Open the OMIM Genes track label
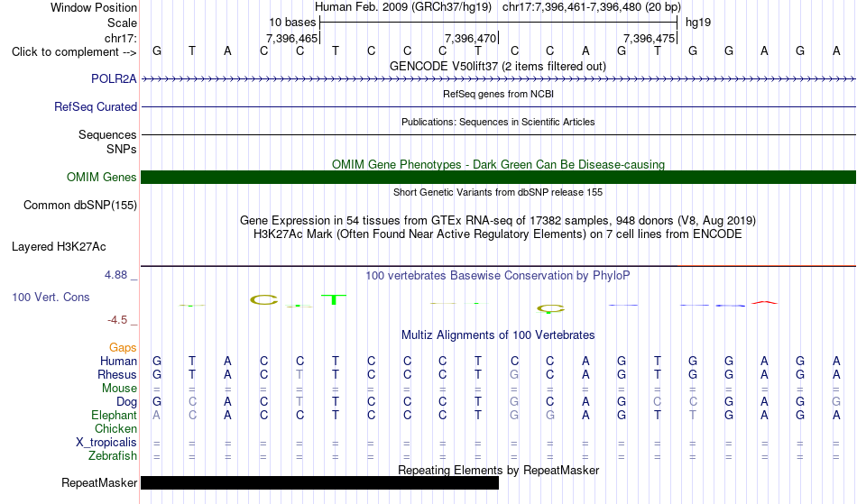Image resolution: width=857 pixels, height=504 pixels. (x=101, y=177)
